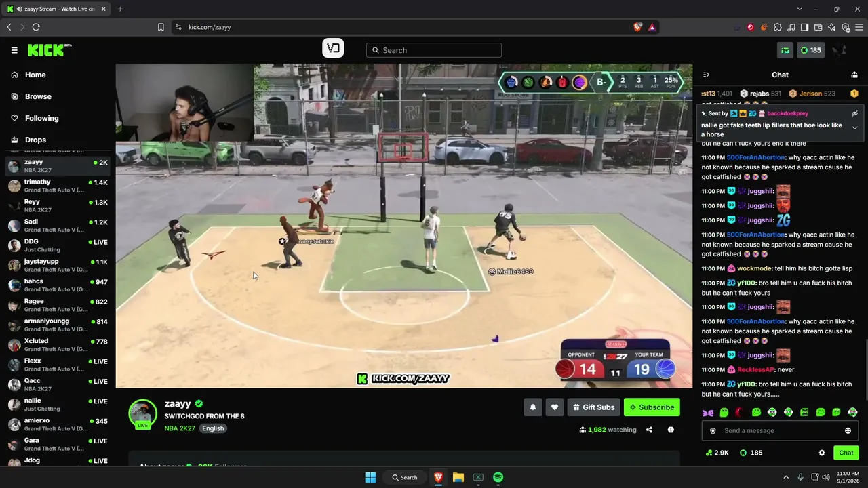The width and height of the screenshot is (868, 488).
Task: Report stream using the exclamation icon
Action: tap(671, 430)
